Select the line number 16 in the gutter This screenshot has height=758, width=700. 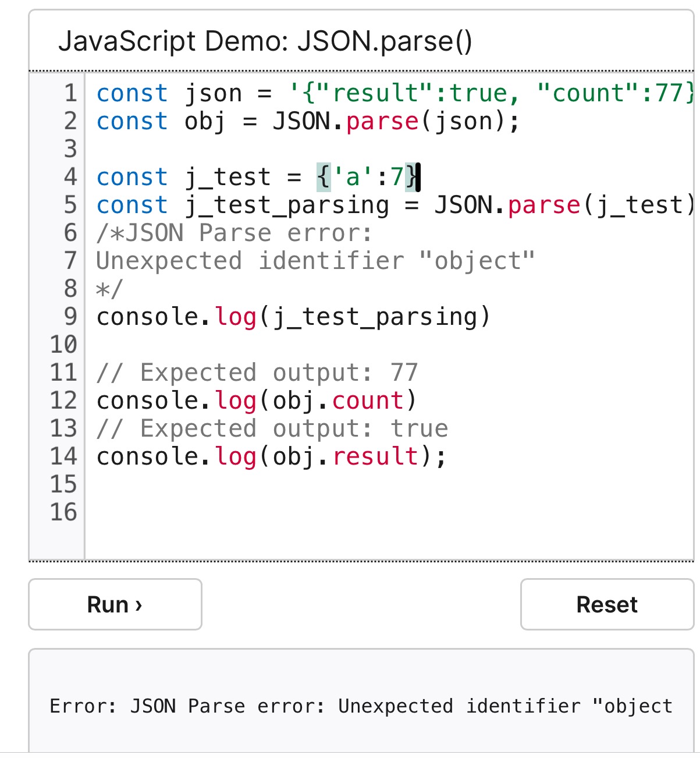coord(63,512)
